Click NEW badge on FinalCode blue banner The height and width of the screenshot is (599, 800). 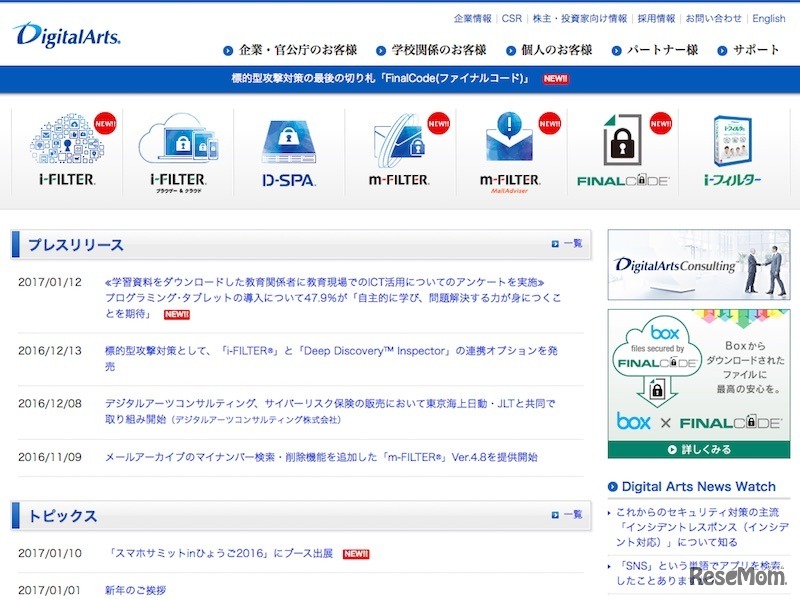(556, 79)
